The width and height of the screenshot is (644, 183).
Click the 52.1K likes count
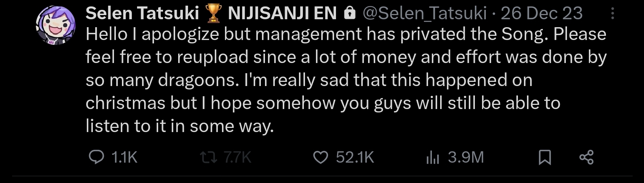tap(355, 157)
